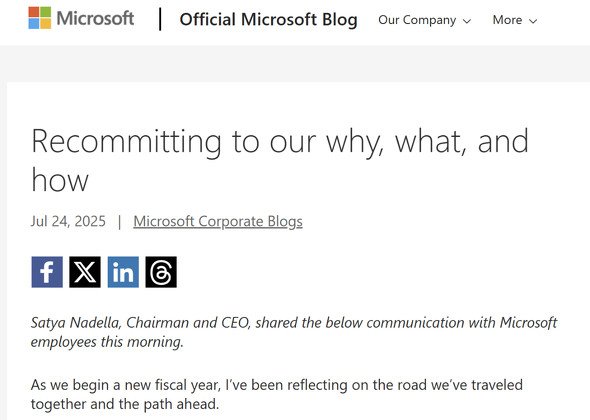Expand the chevron beside Our Company

tap(467, 21)
